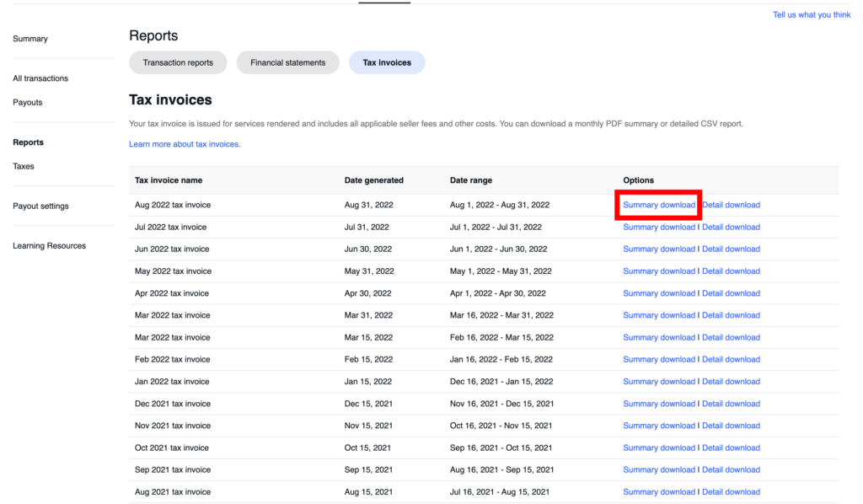Click the Tell us what you think link
This screenshot has width=863, height=504.
811,14
